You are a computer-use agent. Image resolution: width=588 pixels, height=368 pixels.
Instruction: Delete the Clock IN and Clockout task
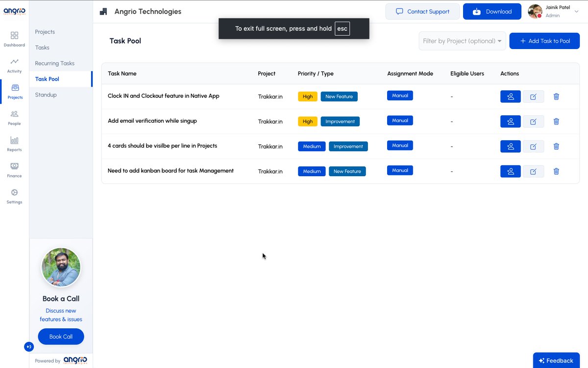coord(556,97)
